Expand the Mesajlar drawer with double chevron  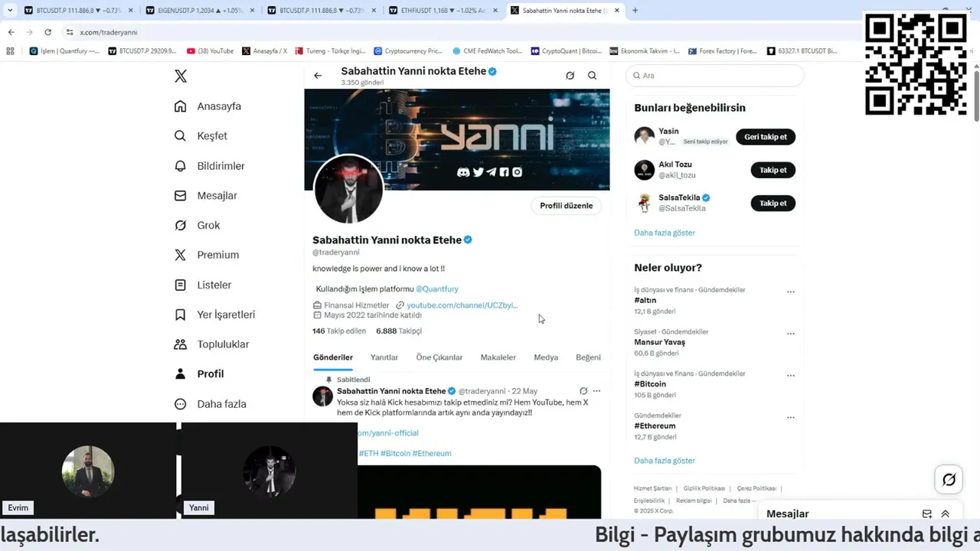click(946, 514)
